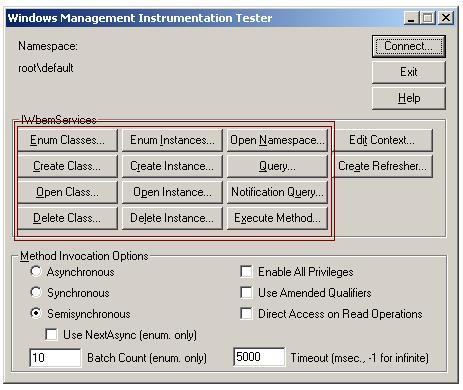Screen dimensions: 463x390
Task: Click Open Class... button
Action: click(x=67, y=192)
